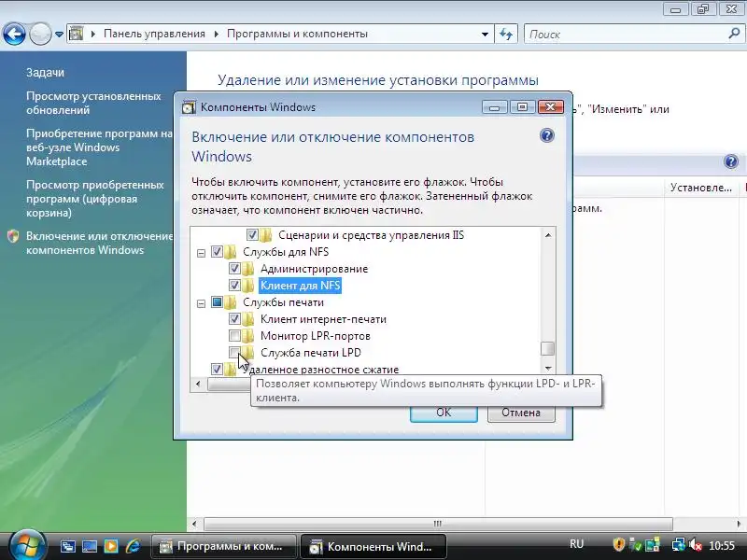Click the shield icon beside Windows components link
The width and height of the screenshot is (747, 560).
(13, 236)
